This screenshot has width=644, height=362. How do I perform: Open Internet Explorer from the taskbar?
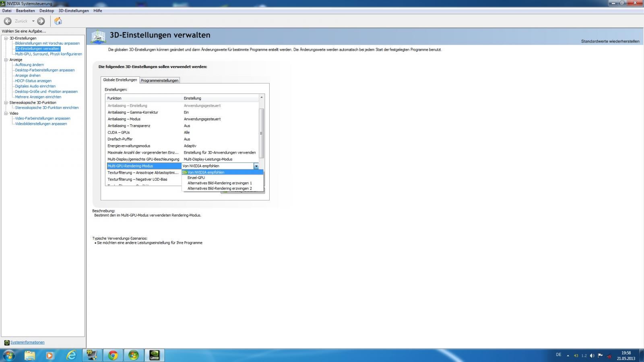pyautogui.click(x=71, y=355)
